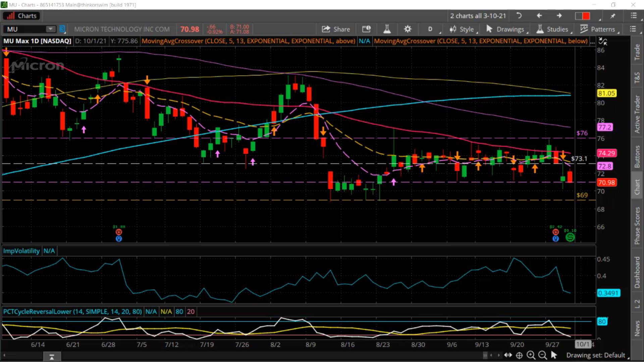Click the blue lightbulb event icon near 6/28
This screenshot has height=362, width=644.
coord(119,239)
